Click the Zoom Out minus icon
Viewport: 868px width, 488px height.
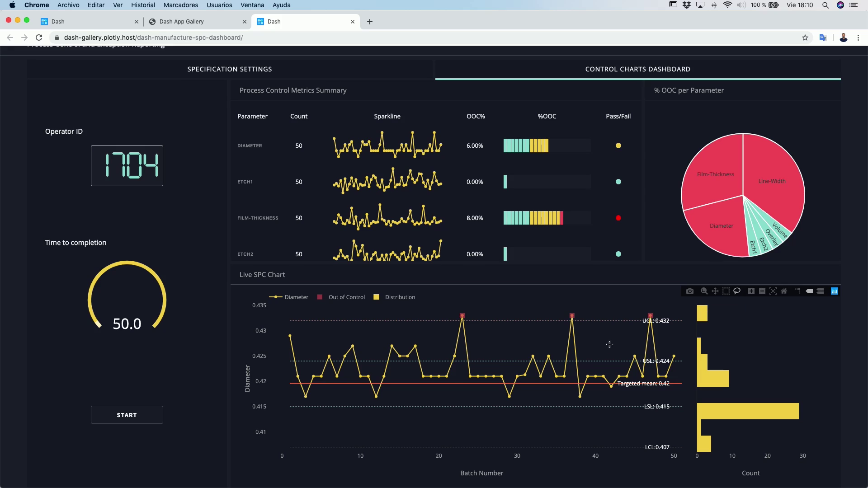(x=762, y=291)
